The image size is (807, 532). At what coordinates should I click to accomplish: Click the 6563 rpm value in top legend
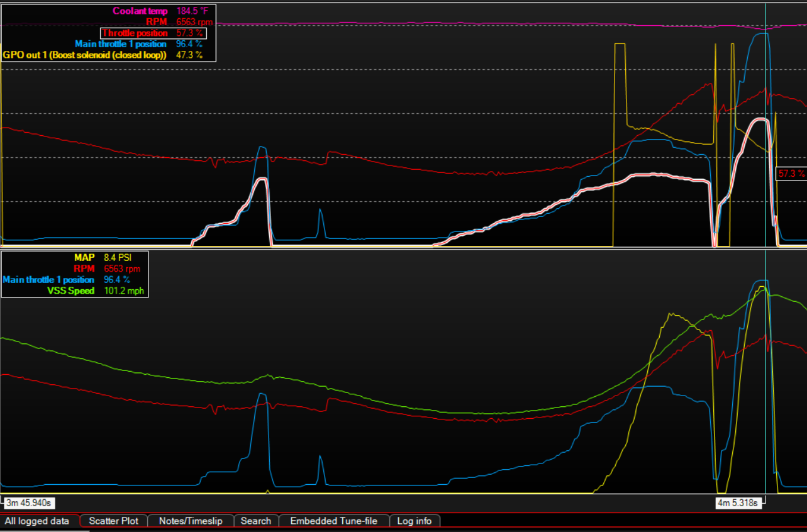tap(194, 22)
